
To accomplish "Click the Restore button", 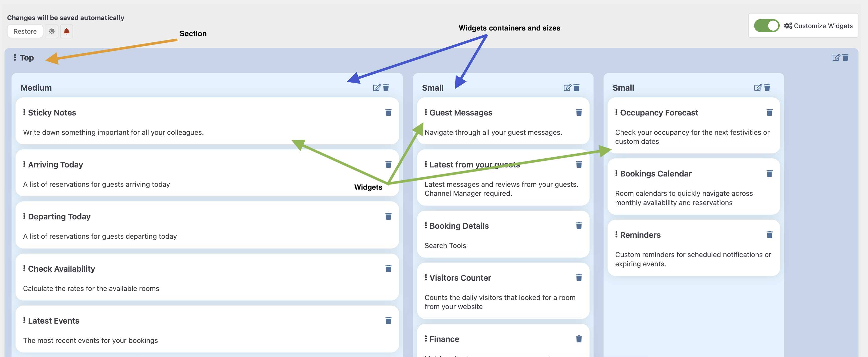I will click(x=25, y=31).
